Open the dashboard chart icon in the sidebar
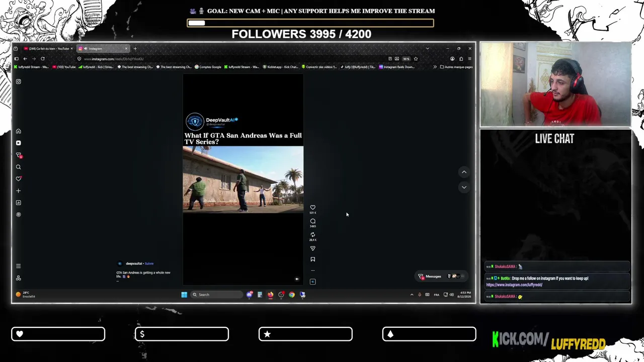This screenshot has width=644, height=362. pos(18,203)
